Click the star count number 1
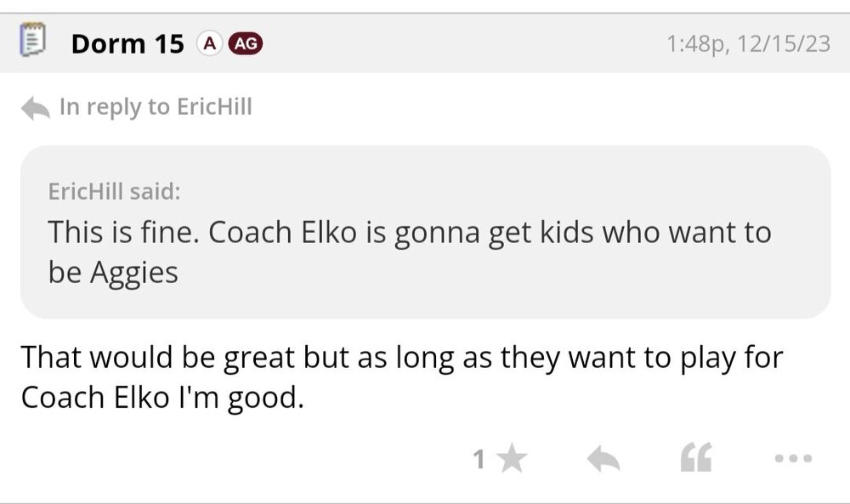 point(479,460)
